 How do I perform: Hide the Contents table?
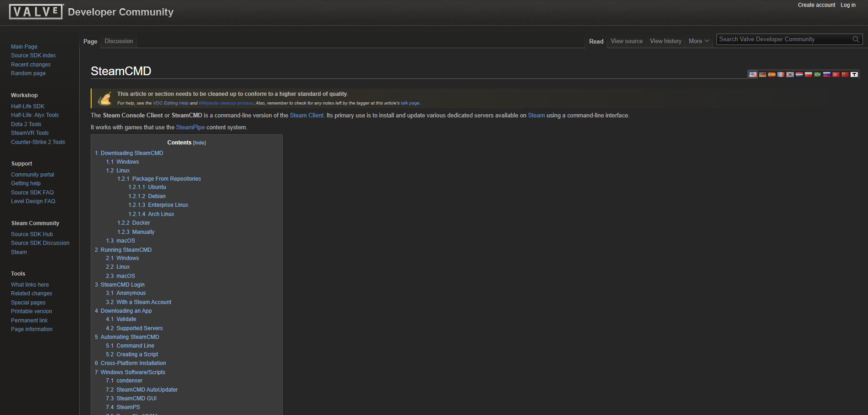199,143
